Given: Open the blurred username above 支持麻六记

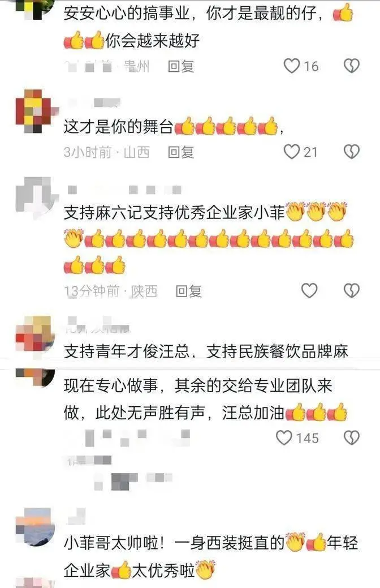Looking at the screenshot, I should (x=125, y=190).
